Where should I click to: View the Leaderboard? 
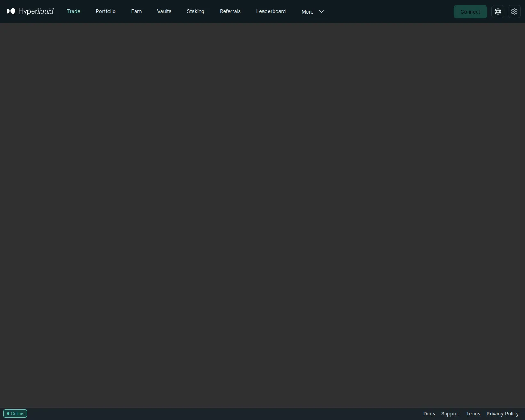tap(271, 11)
